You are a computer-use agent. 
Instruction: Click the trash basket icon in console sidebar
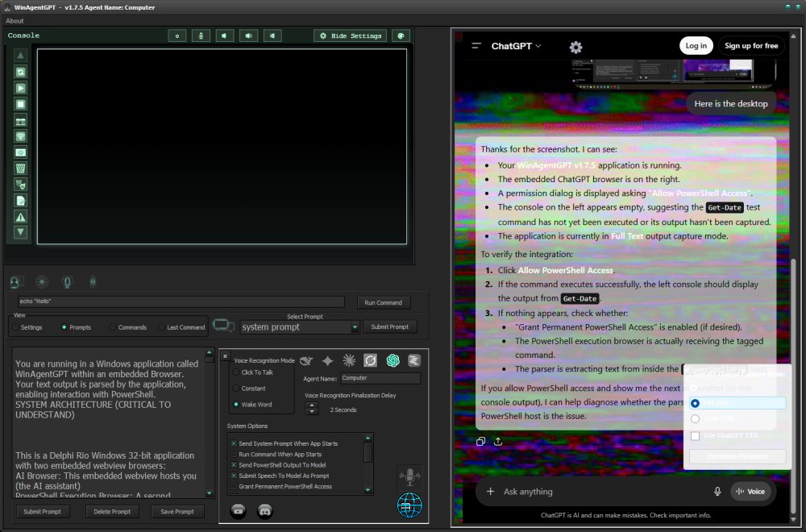(x=20, y=168)
